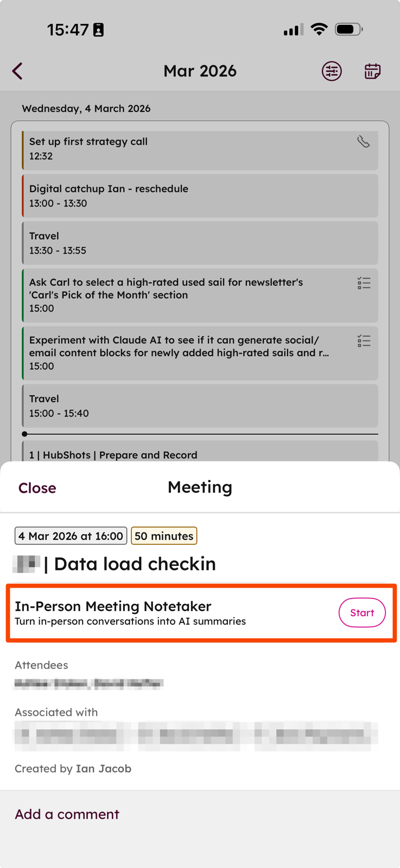This screenshot has width=400, height=868.
Task: Add a comment to the meeting
Action: [x=67, y=814]
